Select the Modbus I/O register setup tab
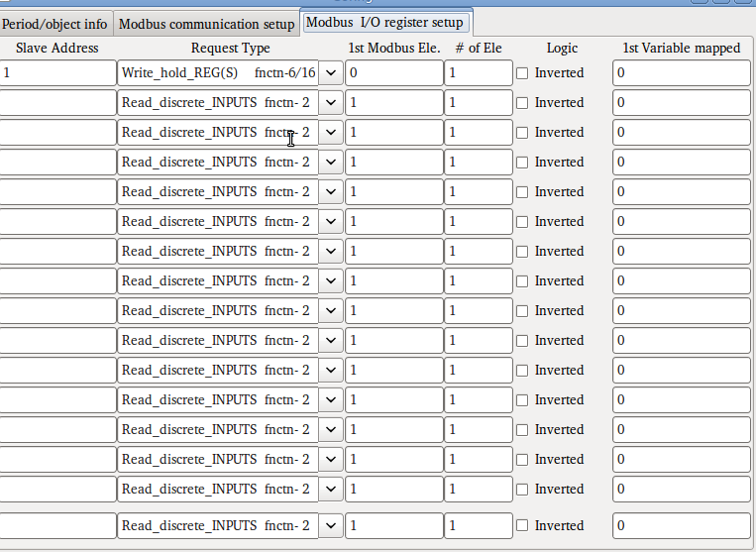The image size is (756, 552). (384, 22)
